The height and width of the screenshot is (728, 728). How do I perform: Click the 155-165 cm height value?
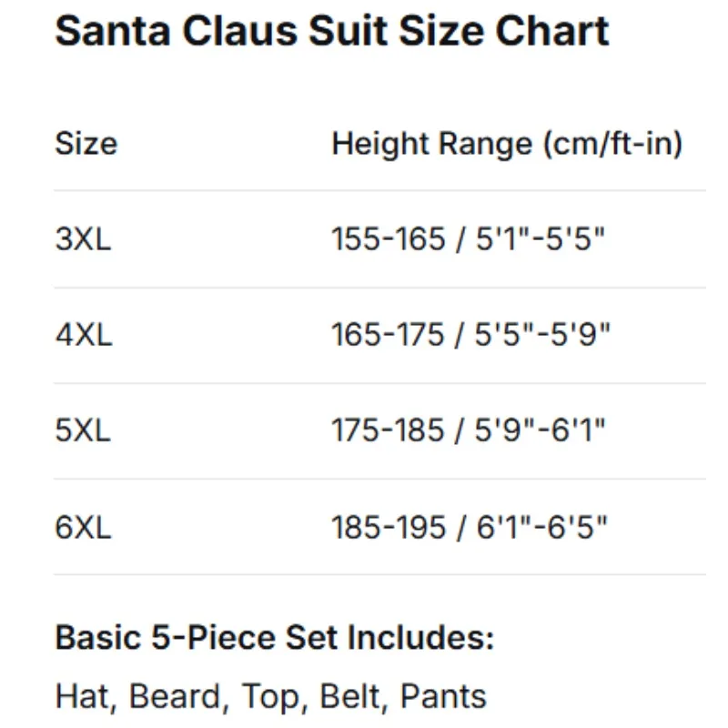tap(389, 239)
